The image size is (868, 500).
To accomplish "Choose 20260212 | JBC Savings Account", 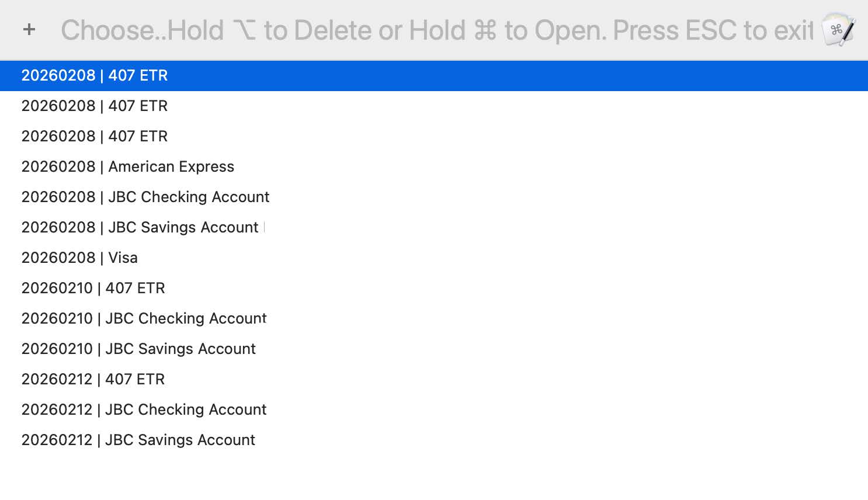I will 138,440.
